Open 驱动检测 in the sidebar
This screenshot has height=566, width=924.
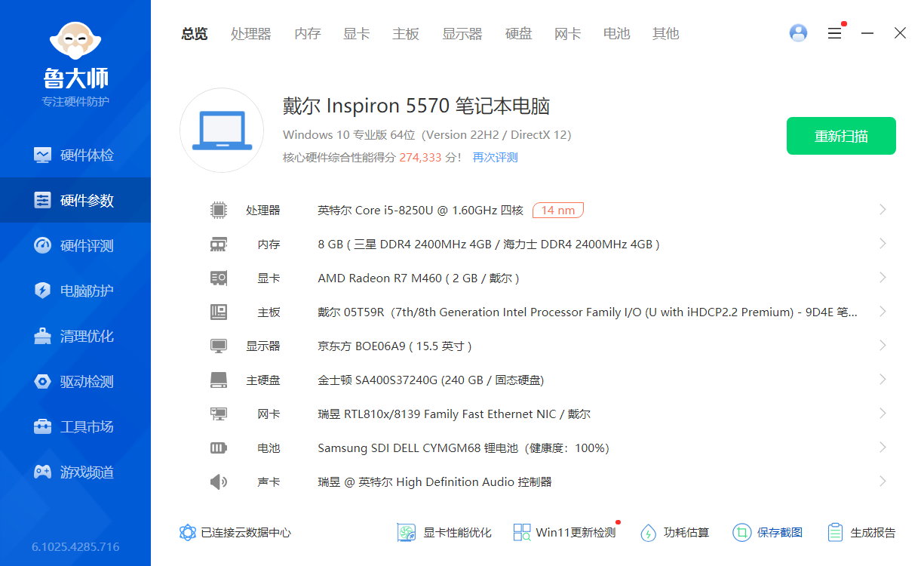click(x=75, y=381)
